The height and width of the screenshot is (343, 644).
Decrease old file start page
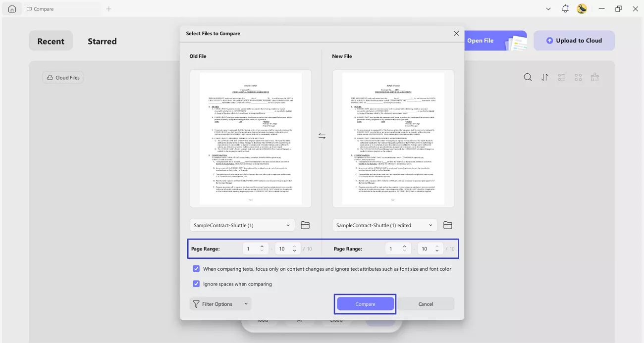262,251
